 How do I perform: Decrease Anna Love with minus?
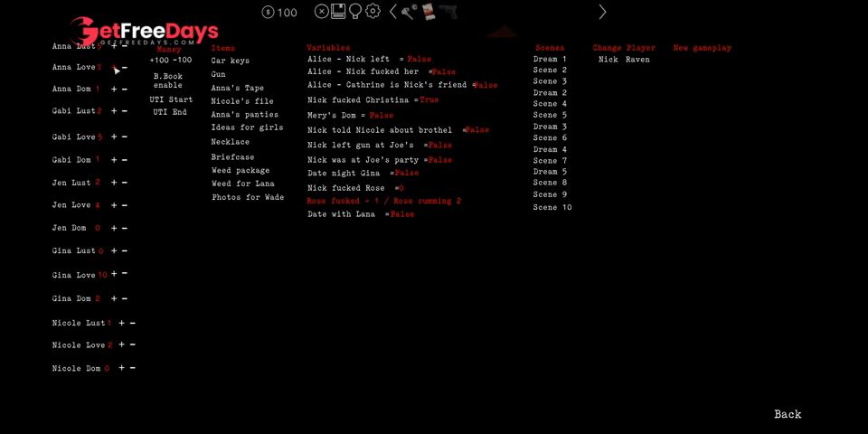tap(125, 68)
